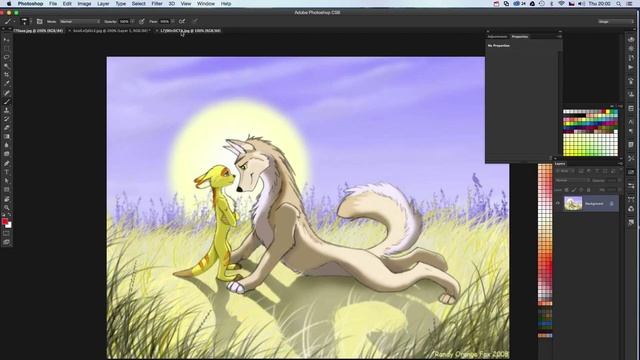Toggle lock position in Layers panel

click(x=581, y=190)
